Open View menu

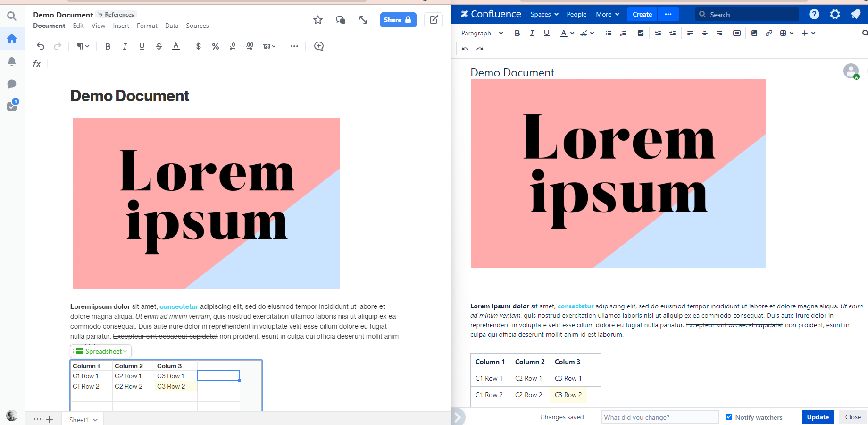[98, 25]
